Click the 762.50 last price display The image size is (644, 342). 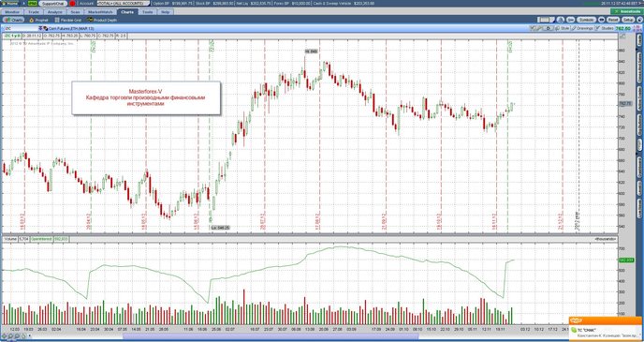click(623, 29)
